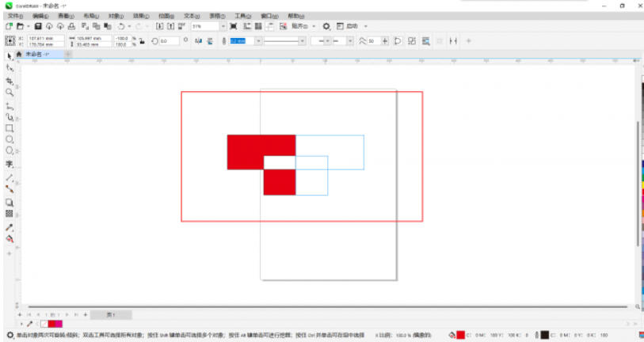644x342 pixels.
Task: Click the New document icon
Action: click(9, 26)
